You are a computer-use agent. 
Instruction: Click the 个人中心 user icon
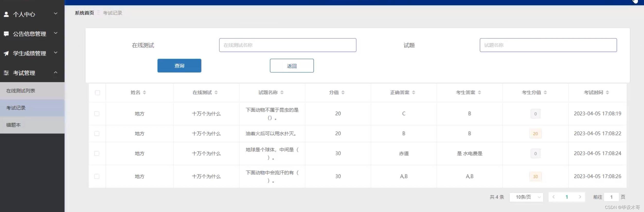(6, 14)
